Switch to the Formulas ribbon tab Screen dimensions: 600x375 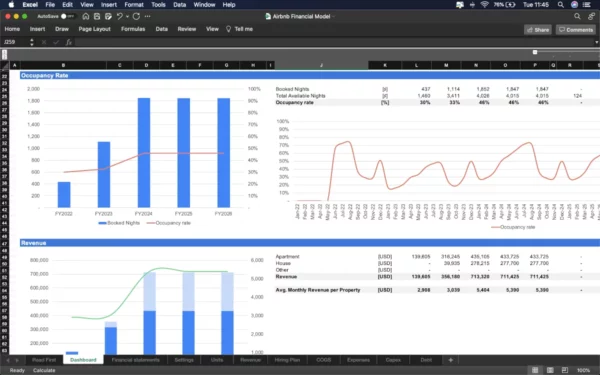(x=133, y=29)
